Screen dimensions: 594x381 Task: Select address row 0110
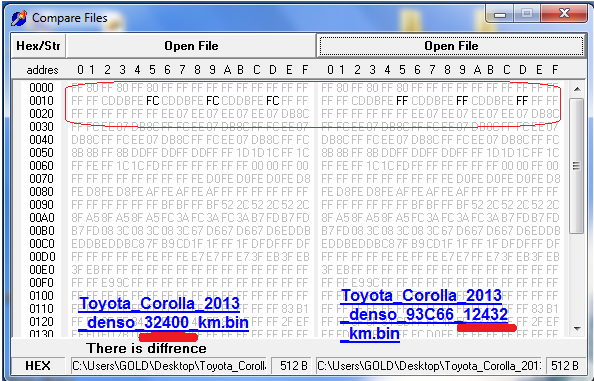(x=42, y=309)
